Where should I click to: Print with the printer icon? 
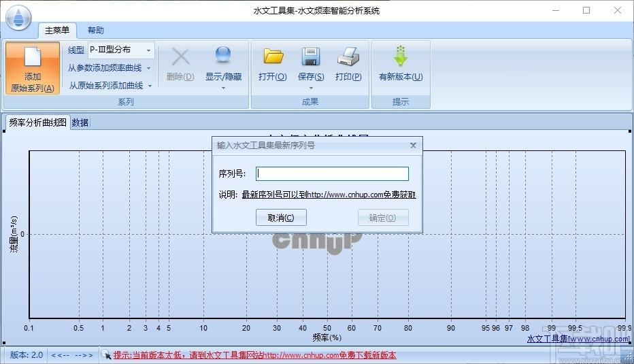coord(348,56)
